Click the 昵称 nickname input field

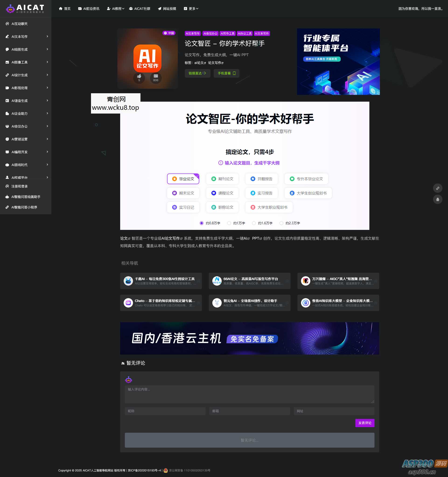point(165,411)
